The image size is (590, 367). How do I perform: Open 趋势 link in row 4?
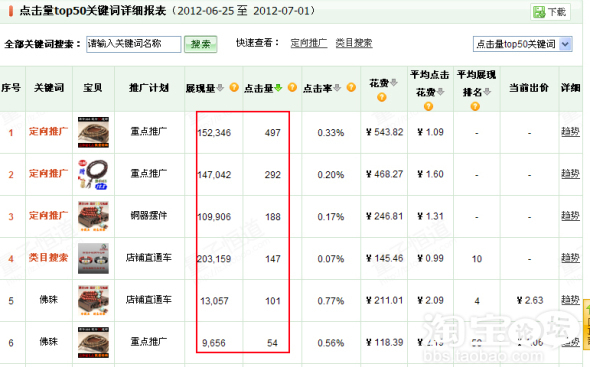click(x=570, y=257)
